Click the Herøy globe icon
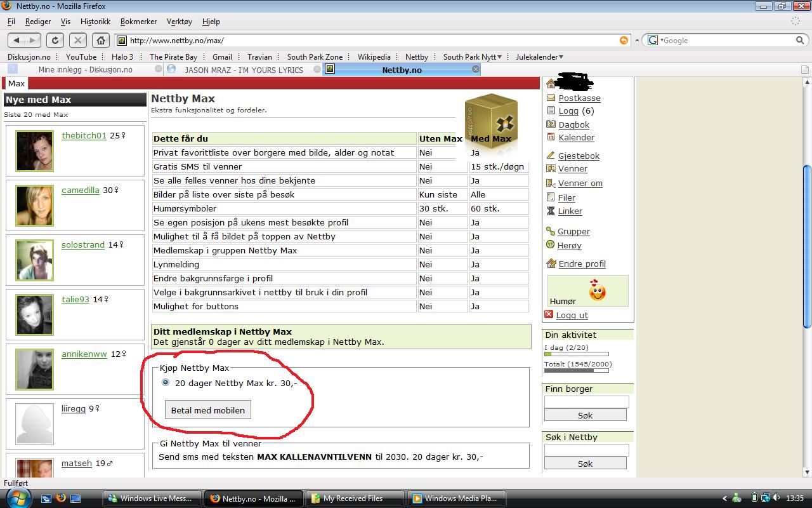 click(551, 245)
